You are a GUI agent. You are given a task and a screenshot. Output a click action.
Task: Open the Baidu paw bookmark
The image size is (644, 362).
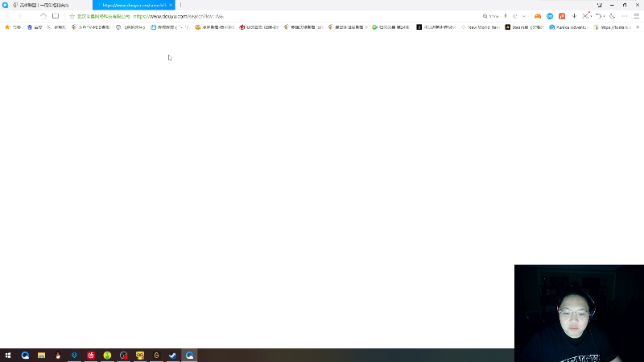pyautogui.click(x=35, y=27)
